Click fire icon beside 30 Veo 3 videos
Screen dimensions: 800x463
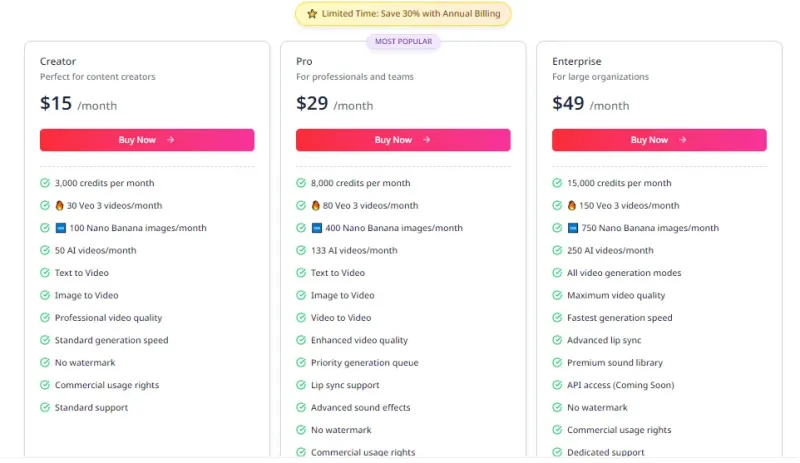[x=59, y=205]
